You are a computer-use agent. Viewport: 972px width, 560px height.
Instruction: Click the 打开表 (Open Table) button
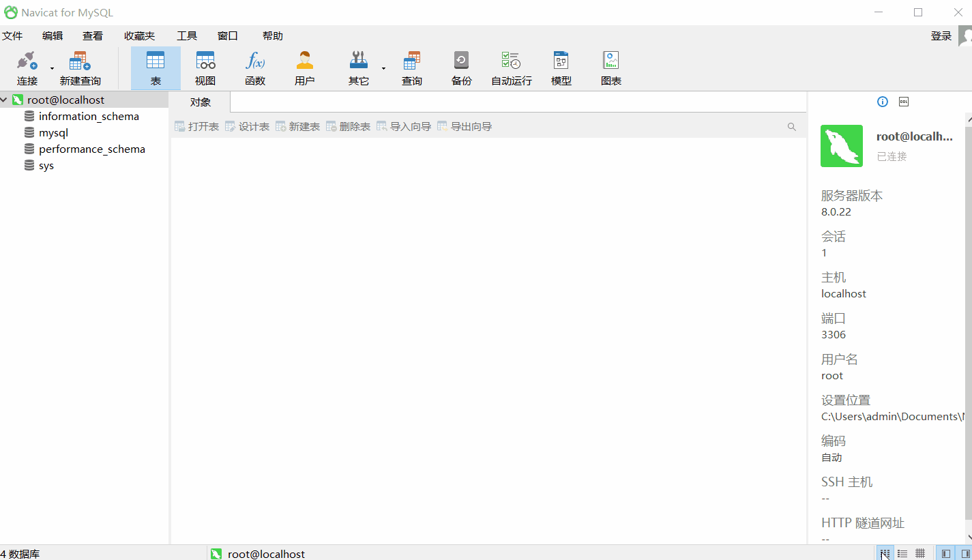coord(197,126)
